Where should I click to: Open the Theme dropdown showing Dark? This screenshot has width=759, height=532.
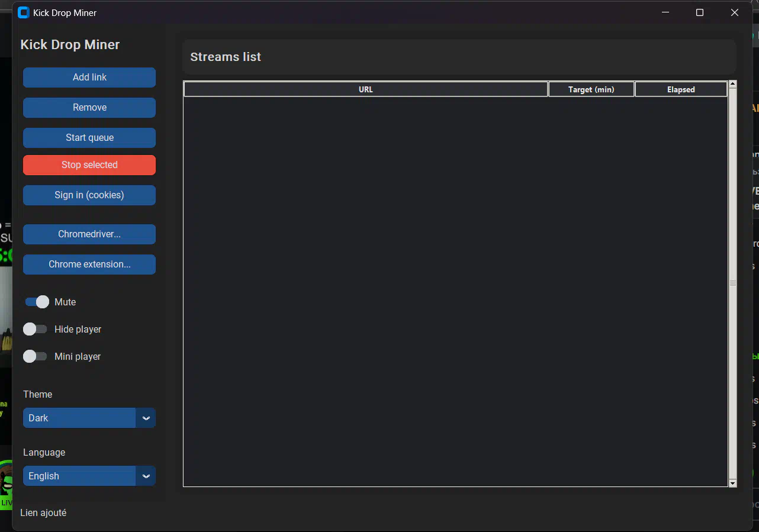coord(79,418)
